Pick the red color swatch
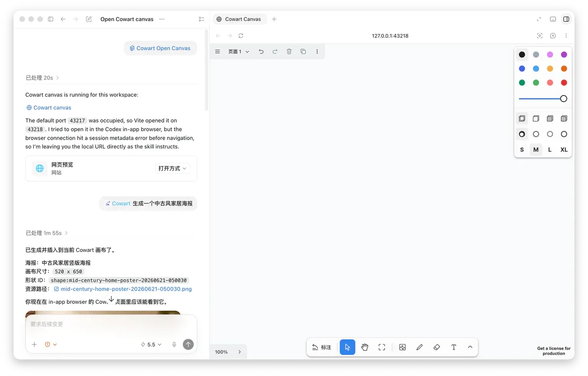Image resolution: width=588 pixels, height=376 pixels. point(564,83)
